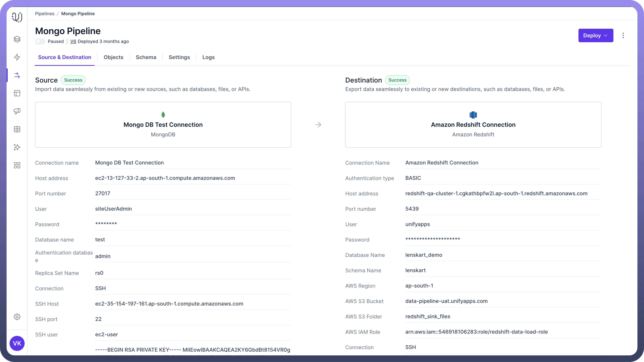Open the settings gear in sidebar
This screenshot has height=362, width=644.
pos(17,317)
